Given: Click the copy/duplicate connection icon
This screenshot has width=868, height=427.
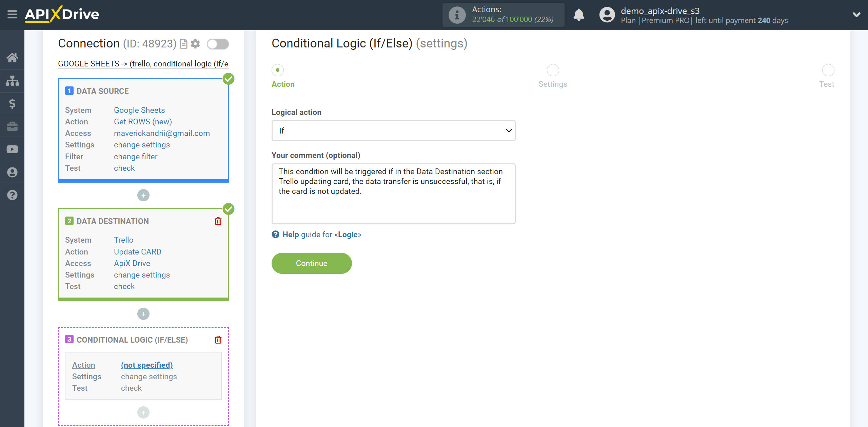Looking at the screenshot, I should point(184,44).
